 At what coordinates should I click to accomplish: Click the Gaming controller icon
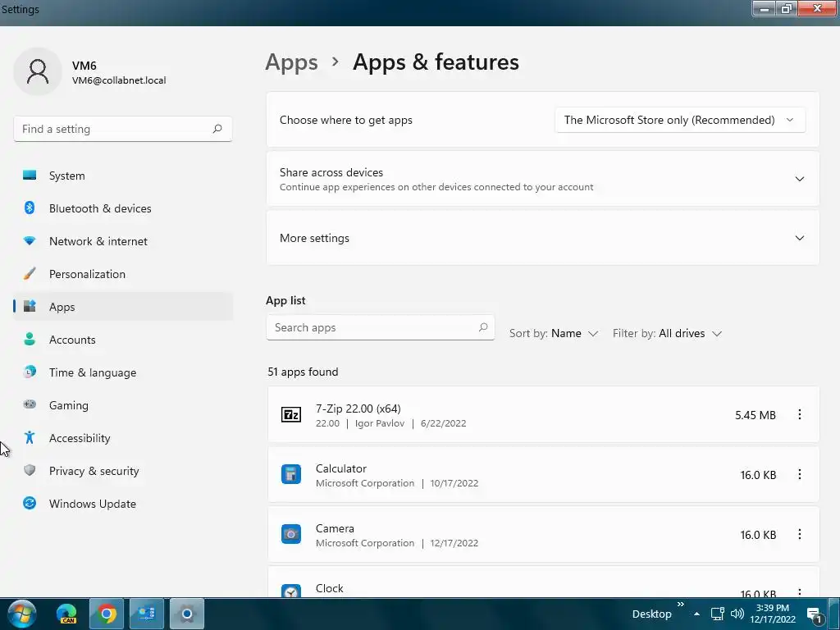(x=30, y=404)
